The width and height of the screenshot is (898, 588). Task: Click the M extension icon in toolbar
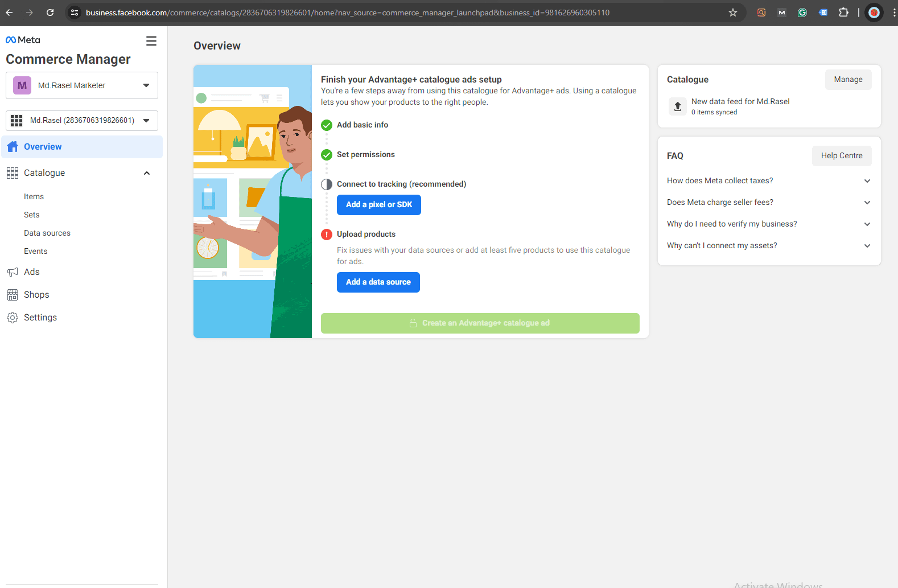pos(782,13)
